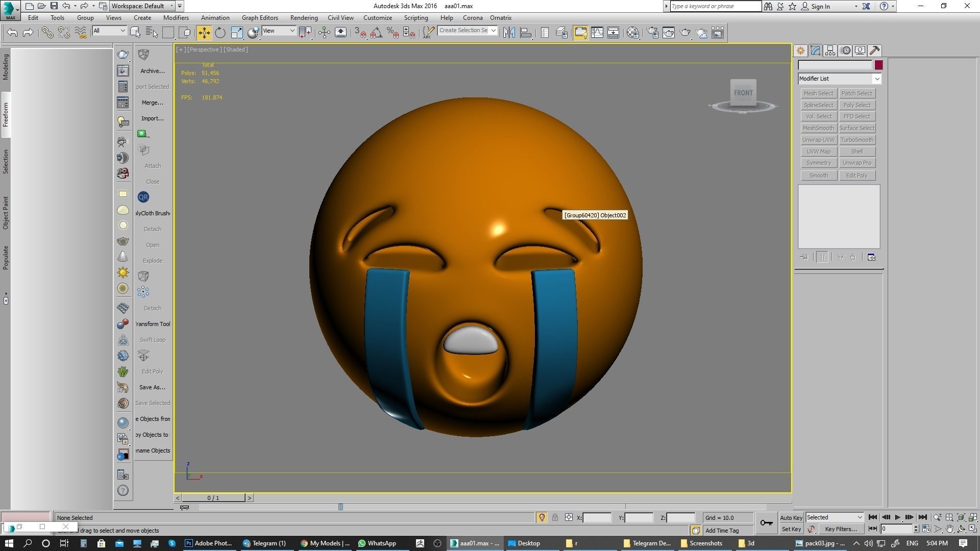Open the Modify command panel tab

(x=815, y=51)
